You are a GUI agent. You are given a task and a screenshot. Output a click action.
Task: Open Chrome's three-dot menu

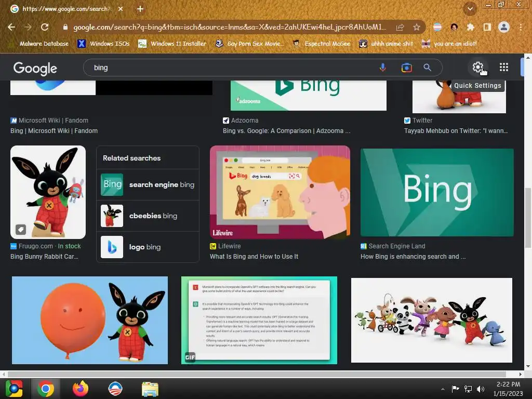point(521,27)
